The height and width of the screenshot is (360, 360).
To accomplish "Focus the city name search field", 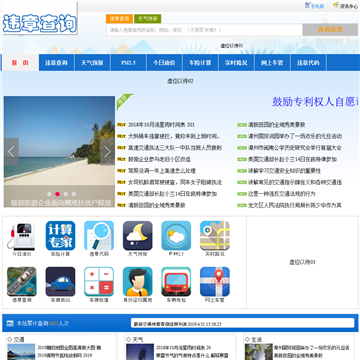I will click(204, 30).
